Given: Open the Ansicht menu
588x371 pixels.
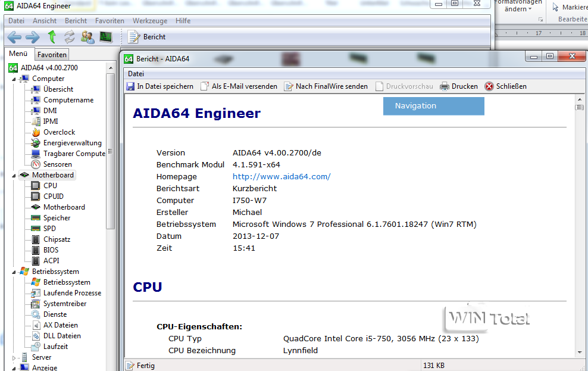Looking at the screenshot, I should pyautogui.click(x=45, y=21).
